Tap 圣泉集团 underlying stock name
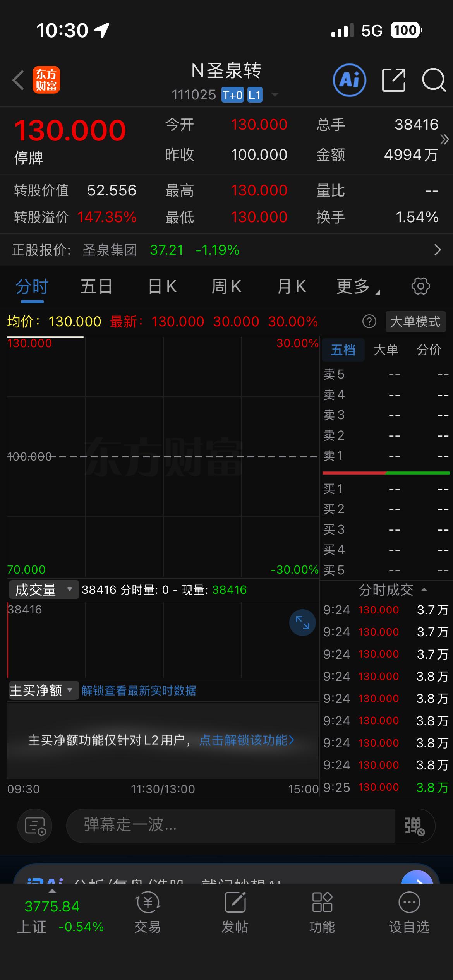Screen dimensions: 453x980 [110, 250]
